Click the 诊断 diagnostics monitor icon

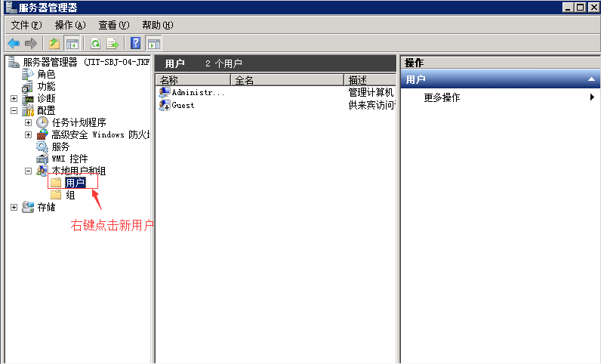point(29,99)
